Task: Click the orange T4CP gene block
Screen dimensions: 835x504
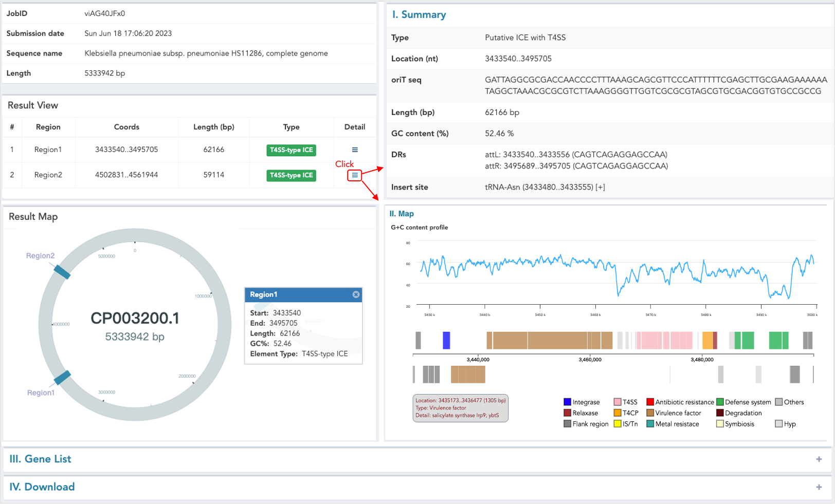Action: click(x=707, y=341)
